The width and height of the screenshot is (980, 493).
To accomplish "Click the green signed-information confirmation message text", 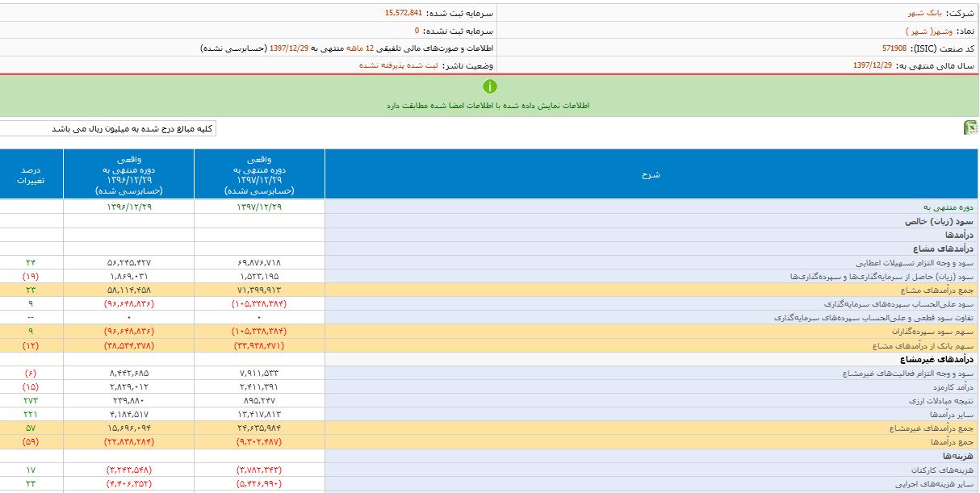I will [x=488, y=106].
